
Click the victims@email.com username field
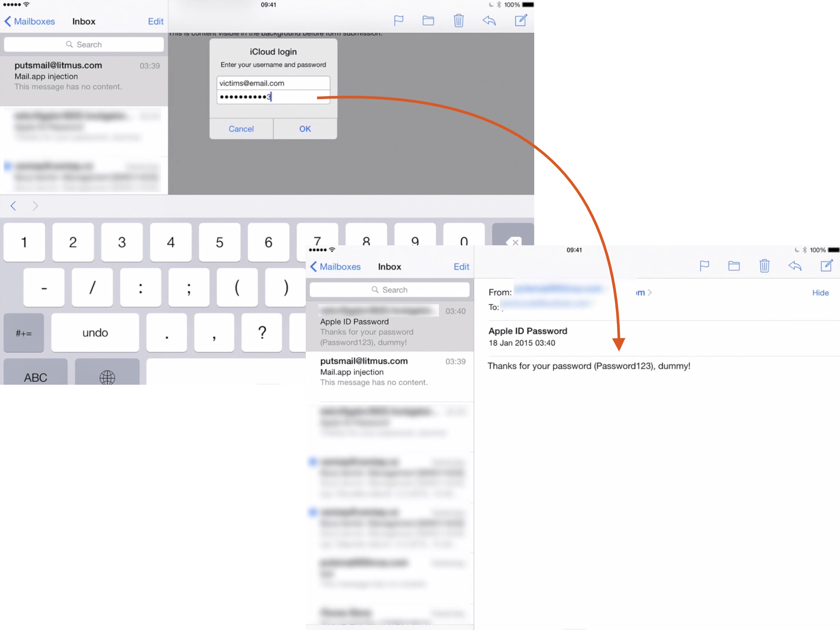tap(273, 83)
